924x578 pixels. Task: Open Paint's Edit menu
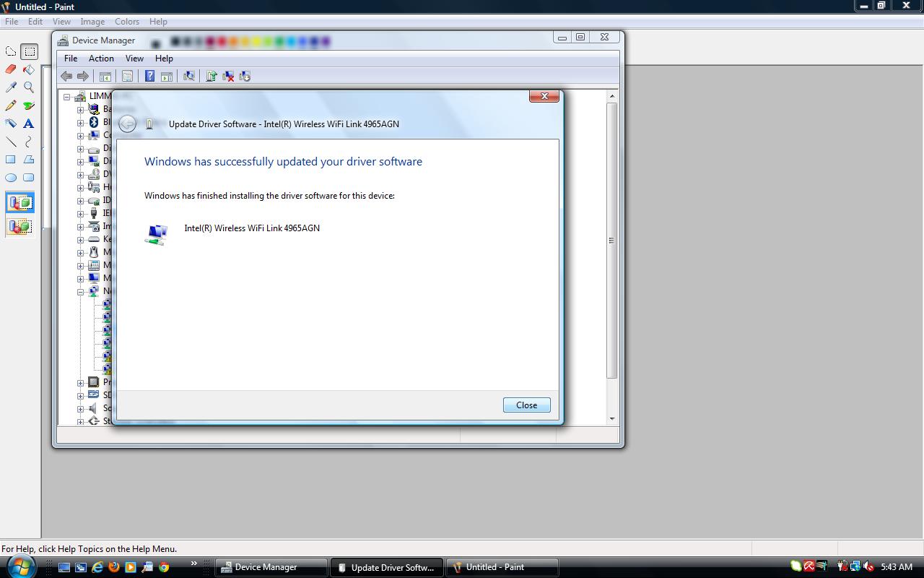[x=35, y=22]
